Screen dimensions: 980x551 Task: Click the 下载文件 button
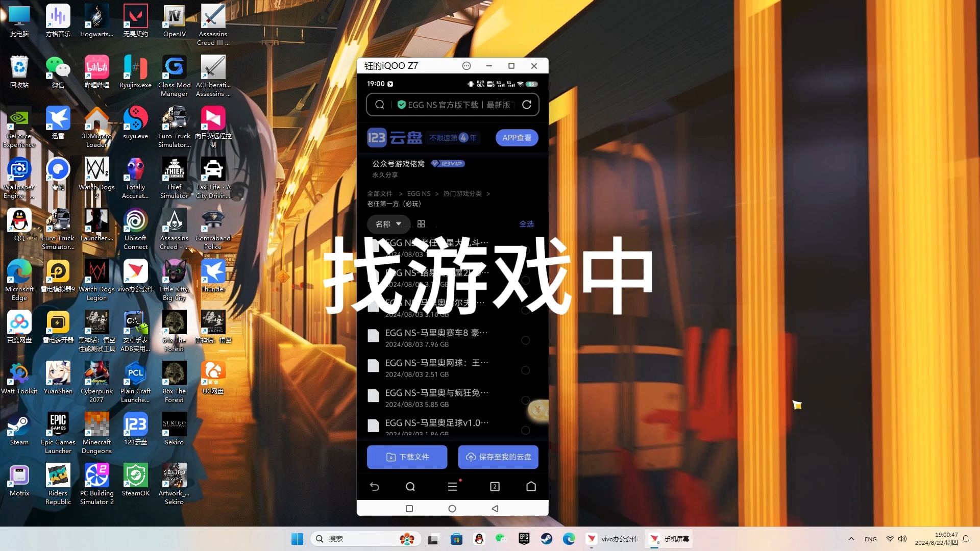point(407,457)
